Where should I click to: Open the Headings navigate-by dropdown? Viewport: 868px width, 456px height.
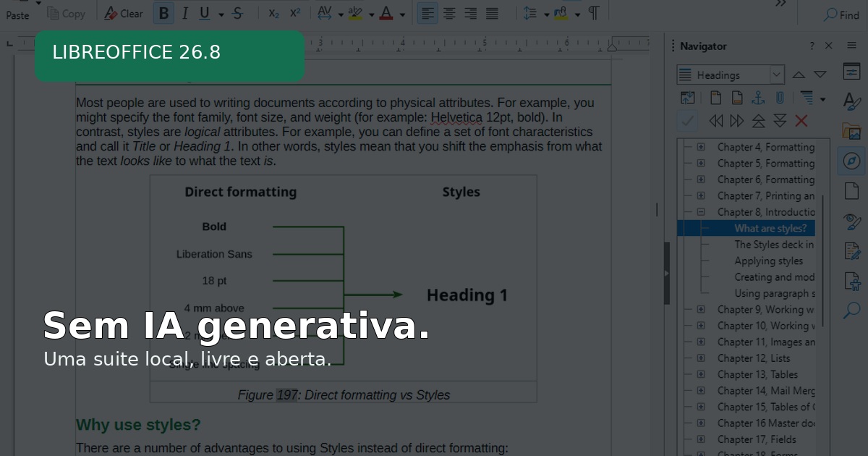pyautogui.click(x=731, y=75)
